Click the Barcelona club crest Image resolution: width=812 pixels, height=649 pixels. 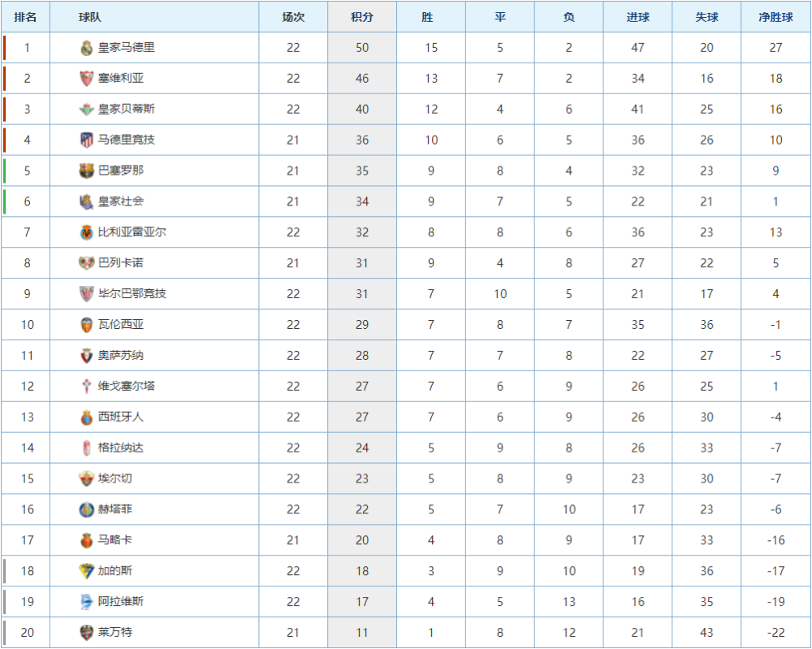pos(86,171)
